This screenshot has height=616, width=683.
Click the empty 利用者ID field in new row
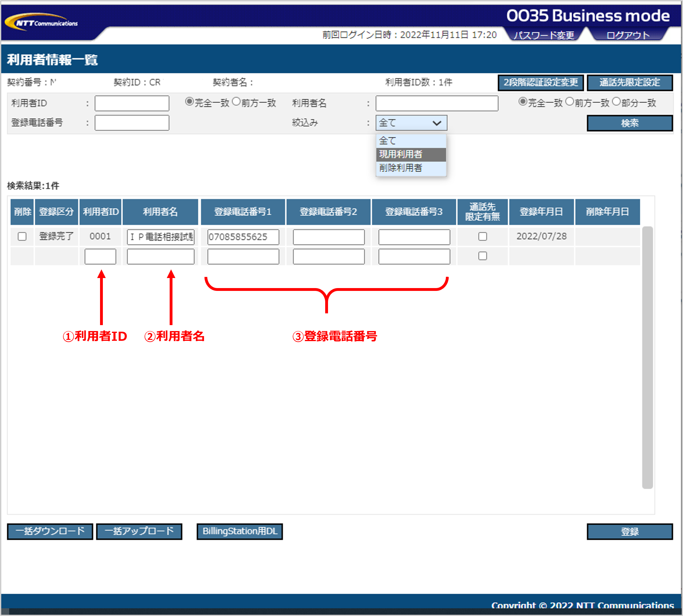pyautogui.click(x=100, y=257)
